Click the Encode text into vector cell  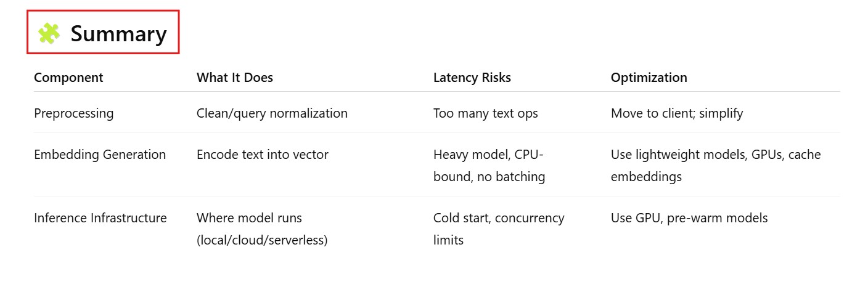(x=262, y=155)
